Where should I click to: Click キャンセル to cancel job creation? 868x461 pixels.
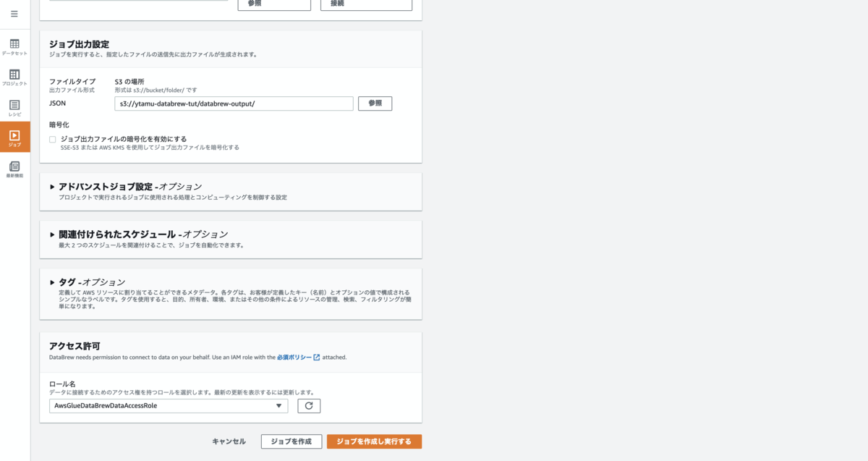228,441
